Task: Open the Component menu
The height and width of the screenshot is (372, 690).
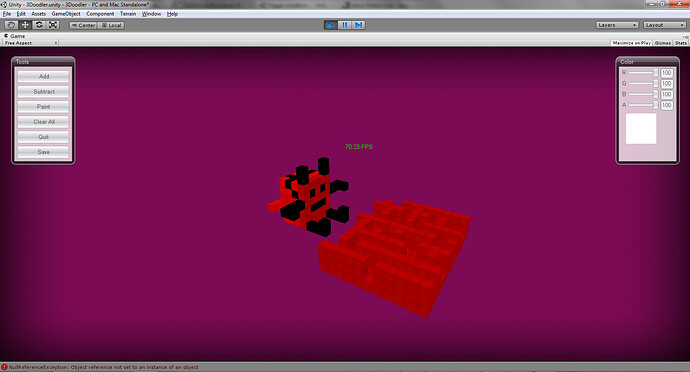Action: (100, 14)
